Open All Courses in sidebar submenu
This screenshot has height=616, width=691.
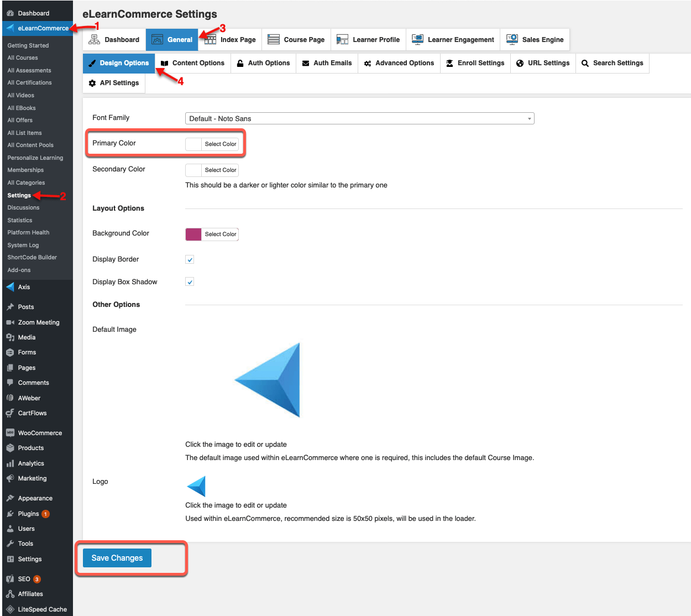23,58
